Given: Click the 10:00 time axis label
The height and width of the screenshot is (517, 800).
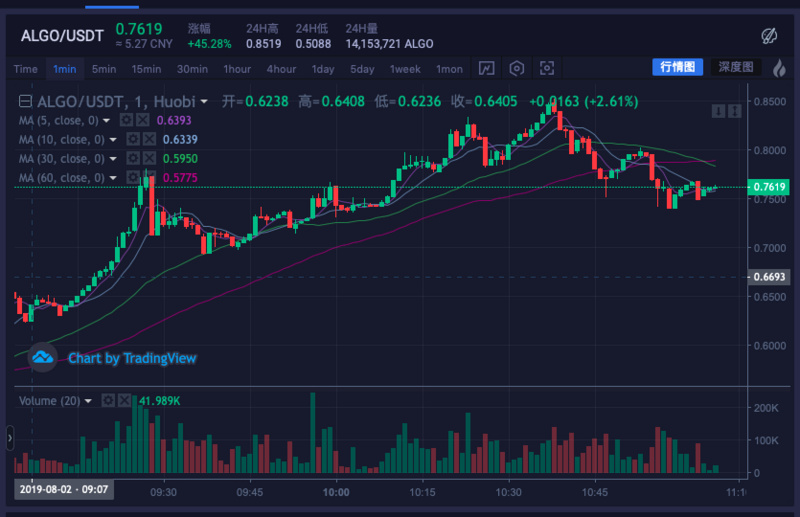Looking at the screenshot, I should (336, 493).
